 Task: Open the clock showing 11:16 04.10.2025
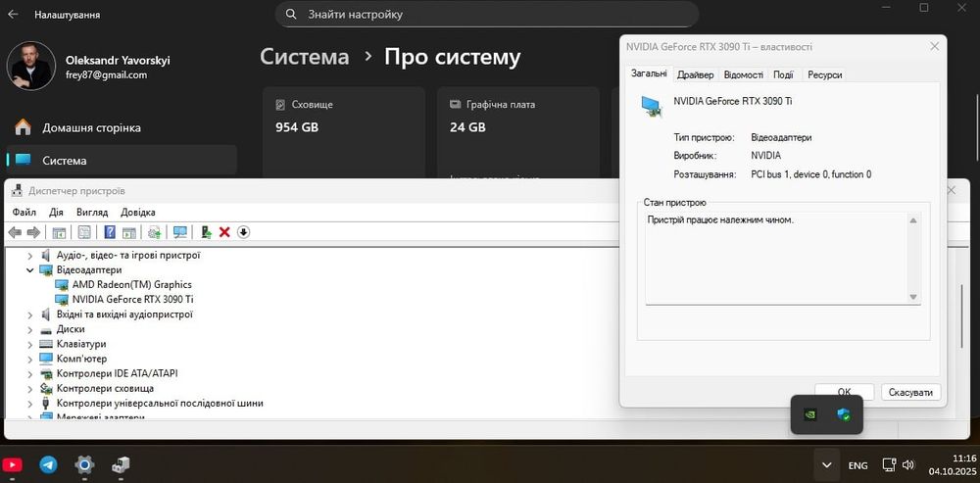954,465
